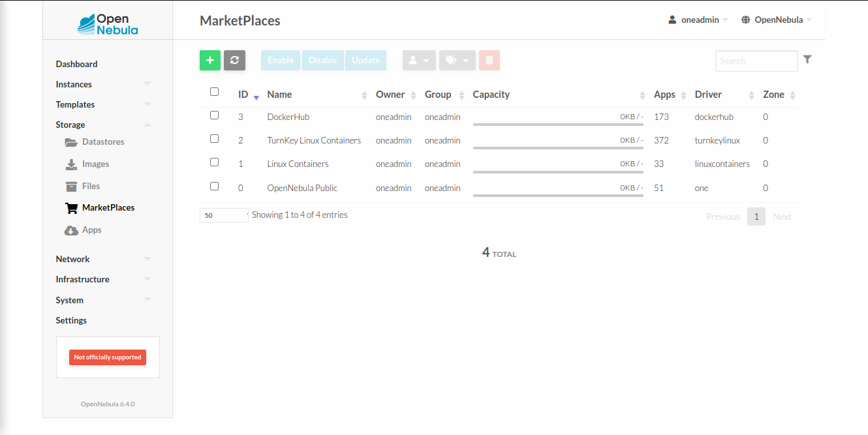Sort the table by Owner column
The image size is (868, 435).
[x=395, y=95]
